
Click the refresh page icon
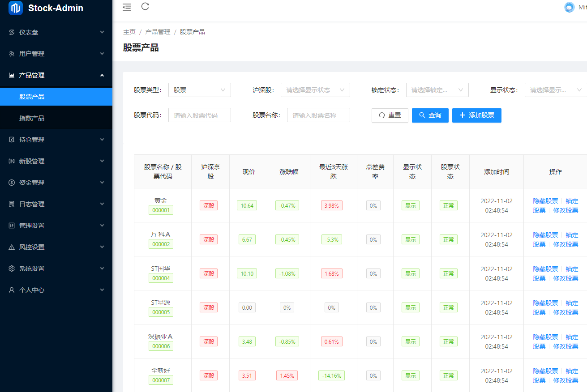[x=145, y=6]
